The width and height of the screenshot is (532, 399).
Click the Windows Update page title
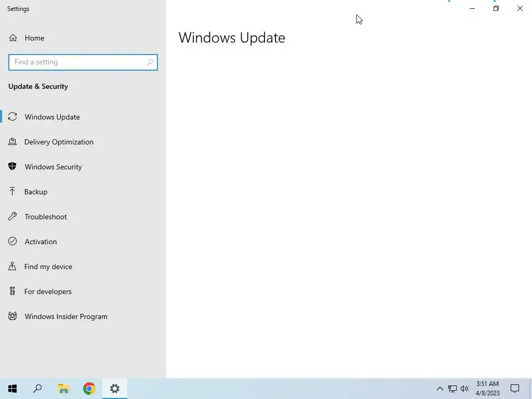point(232,37)
